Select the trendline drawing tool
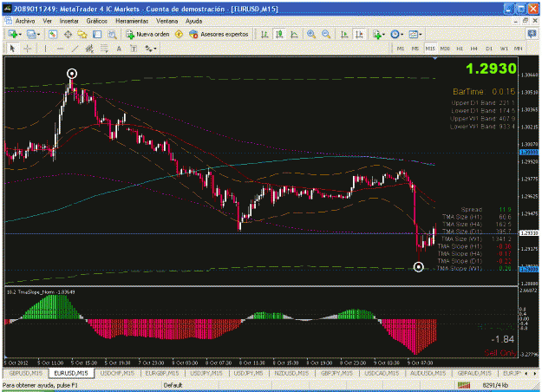 (x=75, y=49)
